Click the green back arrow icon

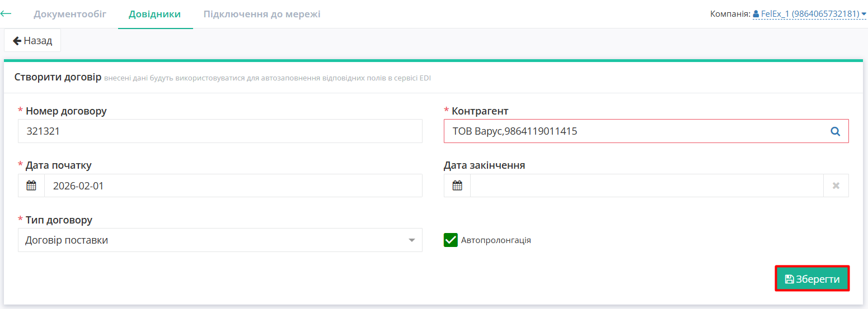pos(6,13)
